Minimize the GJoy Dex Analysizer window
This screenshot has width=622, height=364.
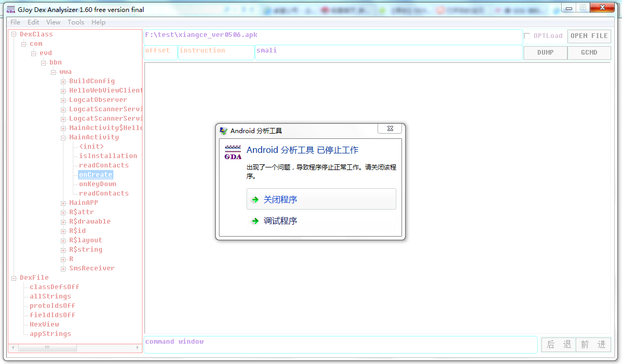568,7
